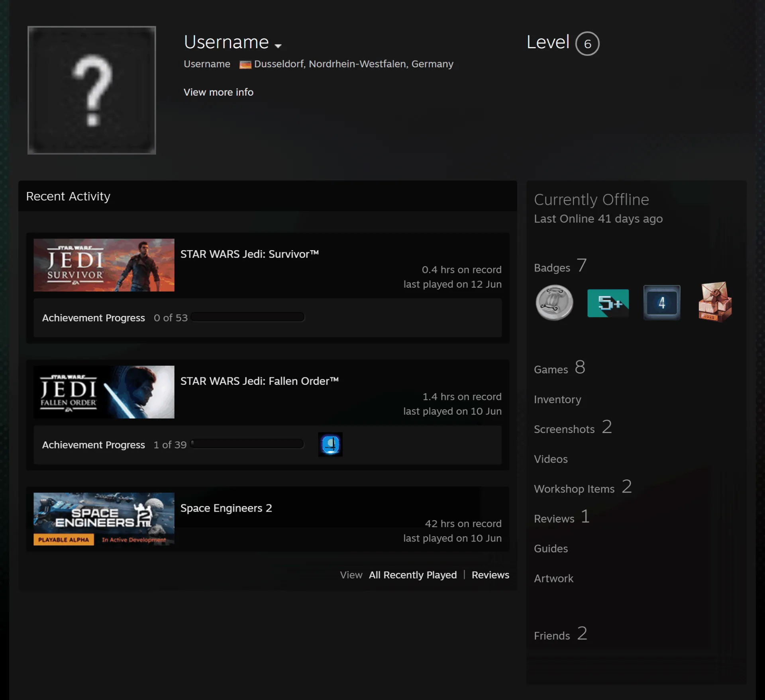Open the STAR WARS Jedi: Fallen Order title
The image size is (765, 700).
(259, 381)
